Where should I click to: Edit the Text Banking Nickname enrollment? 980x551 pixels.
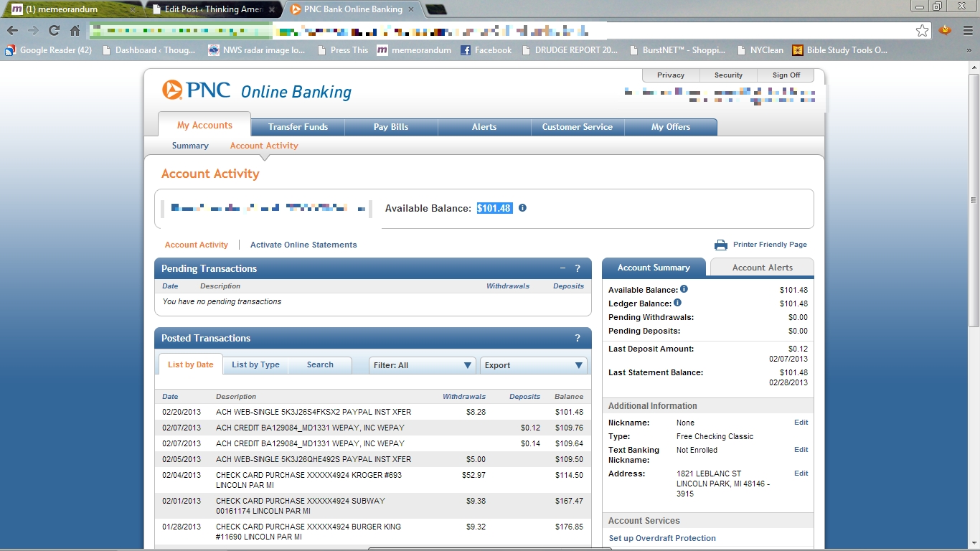point(801,450)
